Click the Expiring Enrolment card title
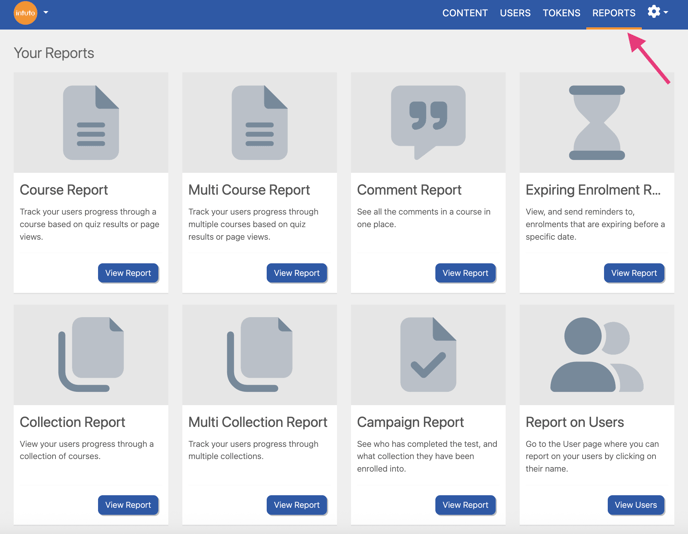688x534 pixels. tap(593, 190)
